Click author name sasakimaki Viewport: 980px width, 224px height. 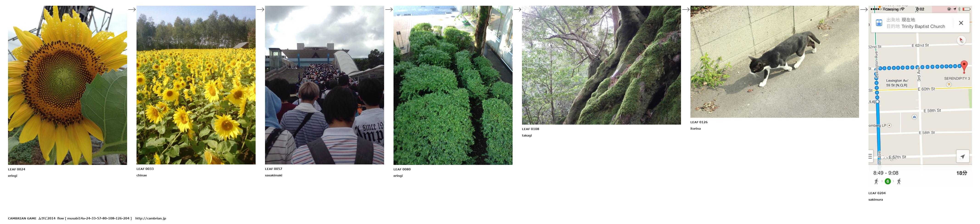pos(274,175)
